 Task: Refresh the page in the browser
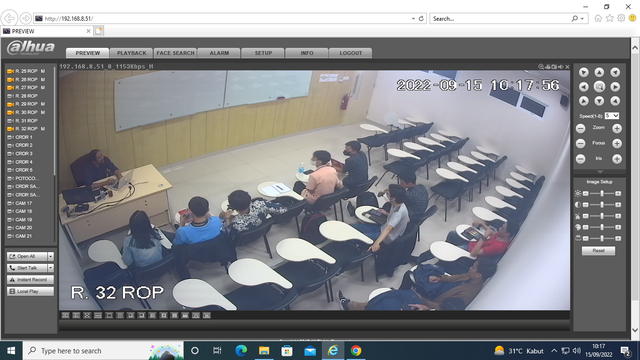(x=421, y=18)
